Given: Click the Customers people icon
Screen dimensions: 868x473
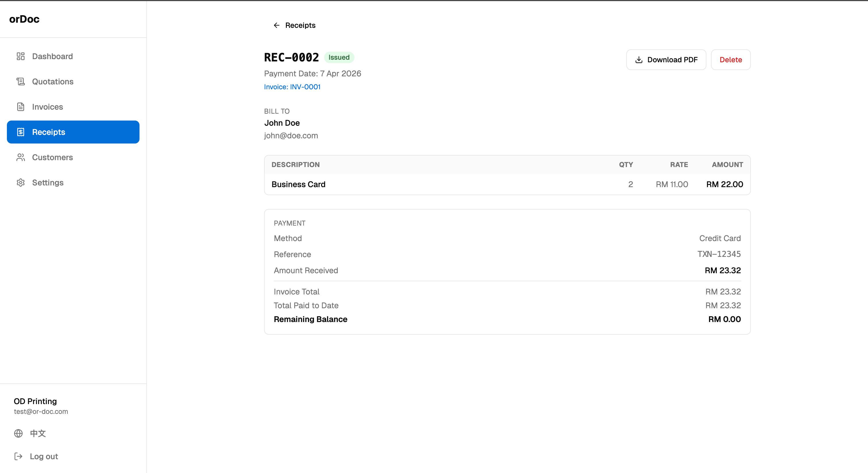Looking at the screenshot, I should [x=21, y=157].
